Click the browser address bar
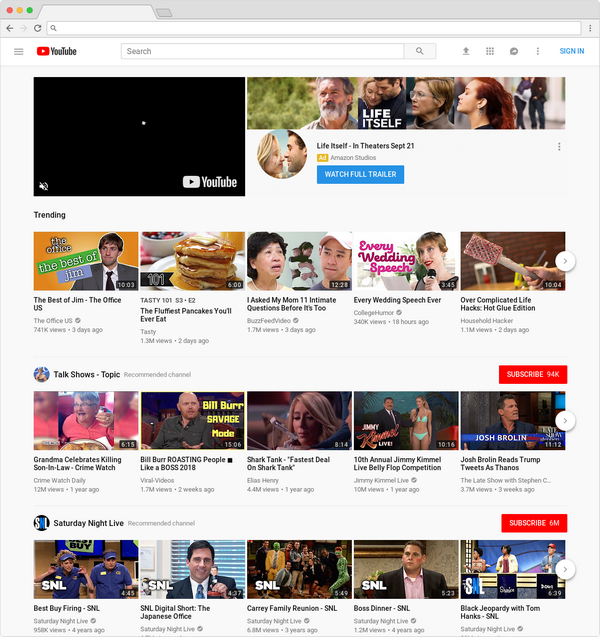The image size is (600, 637). [314, 28]
